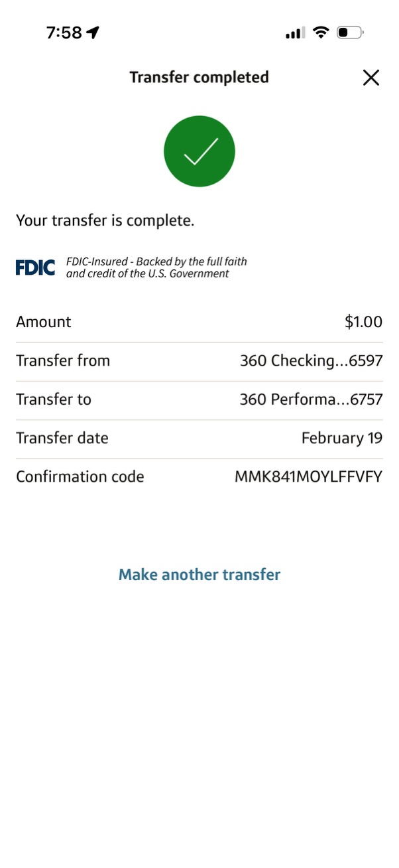Select the Transfer date row
Image resolution: width=399 pixels, height=868 pixels.
199,438
